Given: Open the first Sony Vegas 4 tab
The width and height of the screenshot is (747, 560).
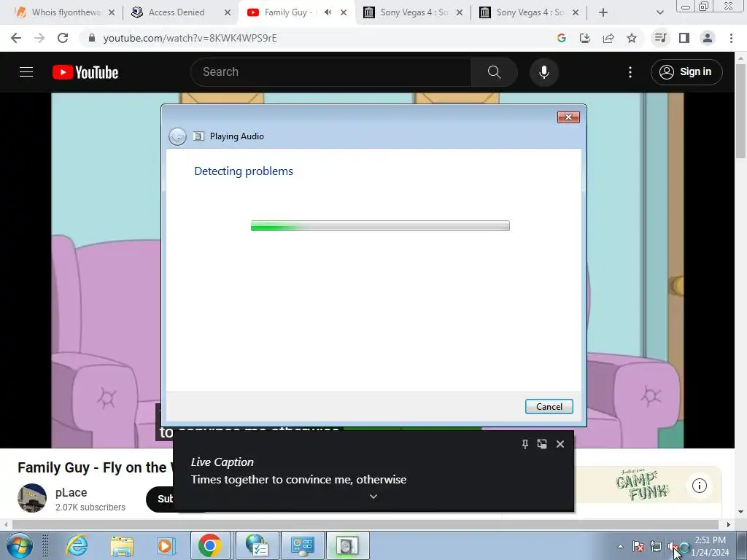Looking at the screenshot, I should click(x=414, y=12).
